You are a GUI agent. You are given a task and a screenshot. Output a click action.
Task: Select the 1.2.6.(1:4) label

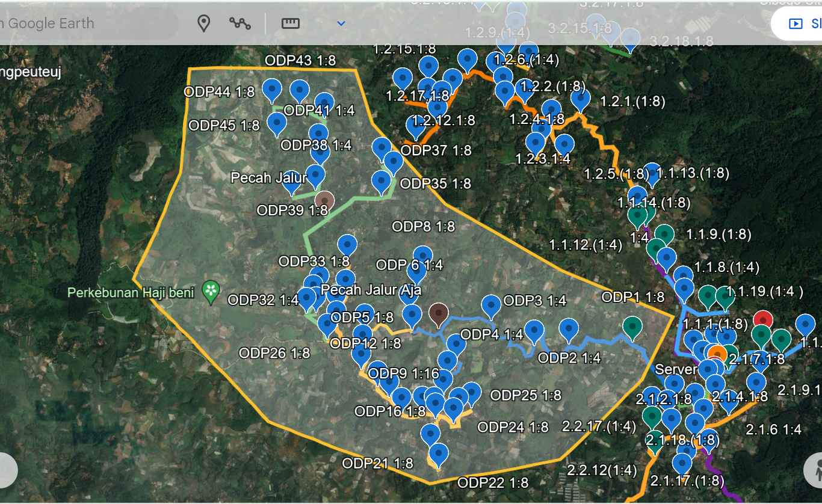[527, 60]
